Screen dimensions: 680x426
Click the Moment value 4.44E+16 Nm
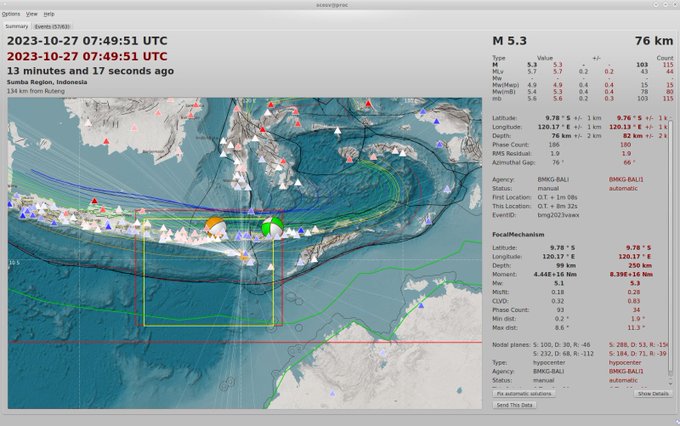tap(555, 275)
